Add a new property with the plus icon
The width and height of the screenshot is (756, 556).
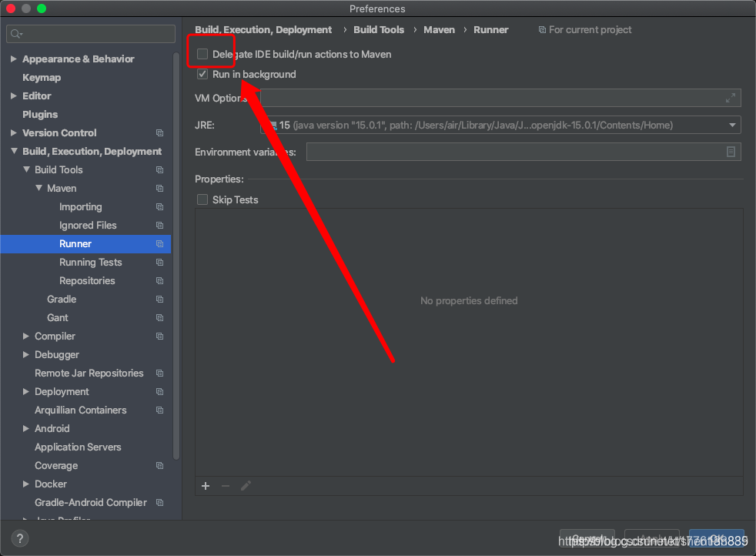pyautogui.click(x=205, y=486)
